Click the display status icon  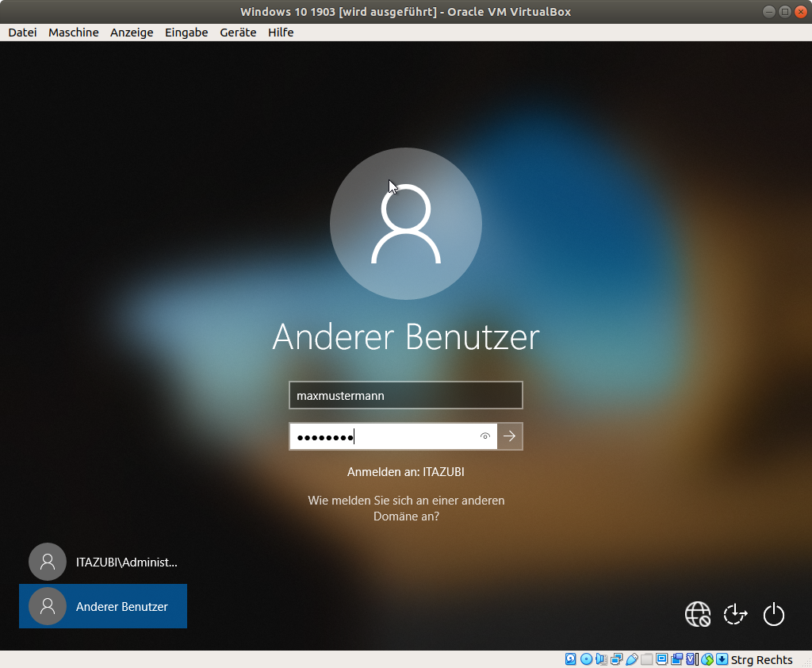pyautogui.click(x=661, y=659)
